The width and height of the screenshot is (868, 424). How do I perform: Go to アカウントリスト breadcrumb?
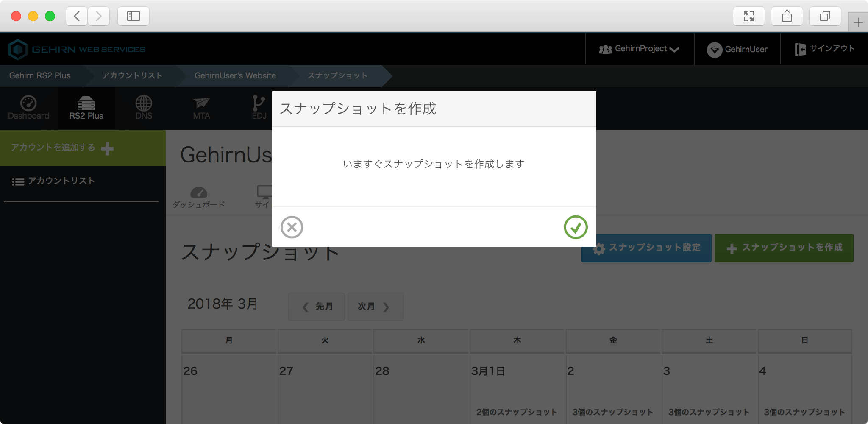click(x=132, y=75)
